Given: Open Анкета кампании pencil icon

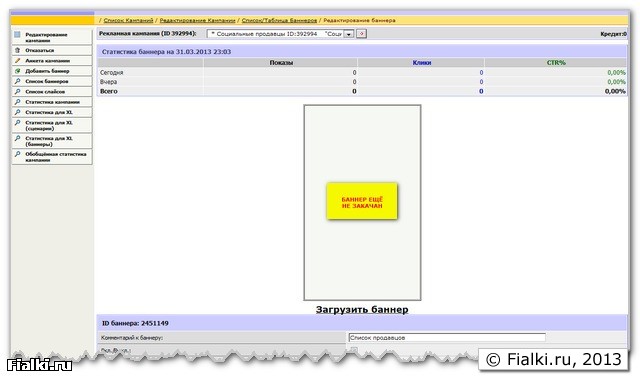Looking at the screenshot, I should coord(17,60).
